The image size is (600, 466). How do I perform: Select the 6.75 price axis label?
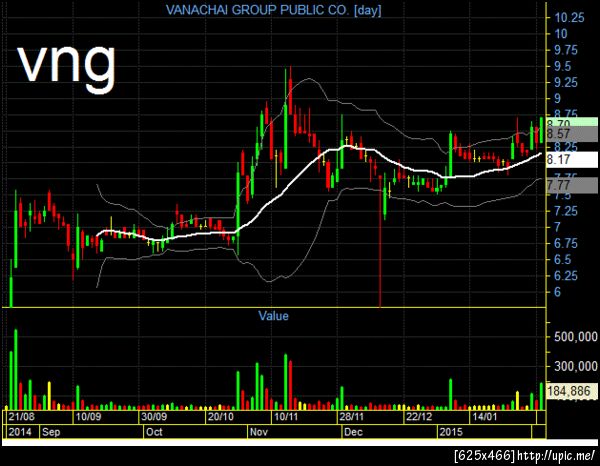point(566,243)
